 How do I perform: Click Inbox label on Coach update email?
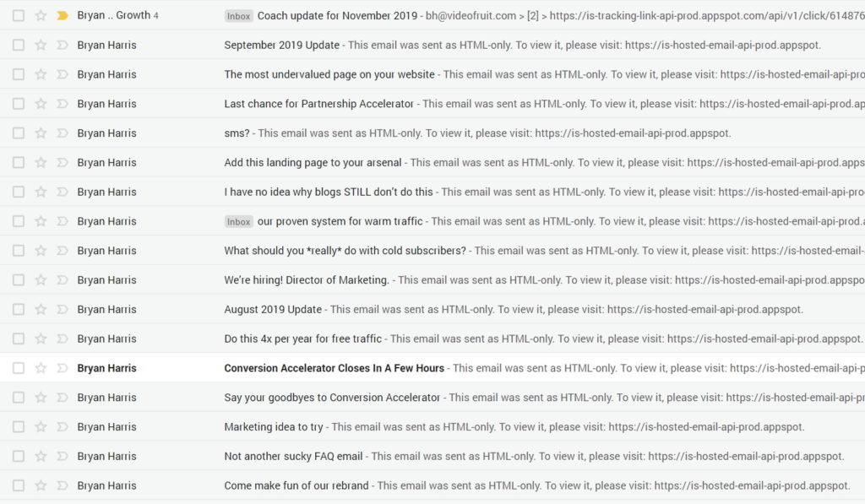(x=239, y=16)
